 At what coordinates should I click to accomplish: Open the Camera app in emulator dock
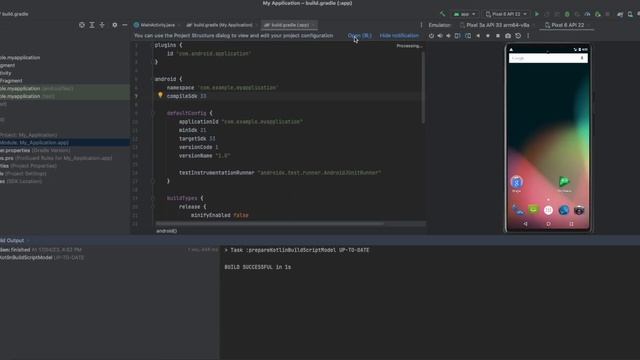click(579, 210)
